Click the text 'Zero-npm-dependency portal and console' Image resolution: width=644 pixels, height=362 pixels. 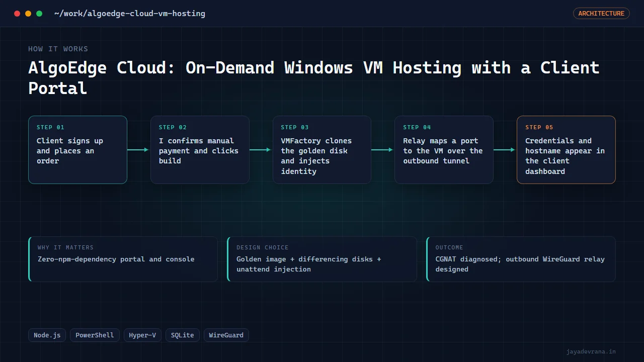116,259
